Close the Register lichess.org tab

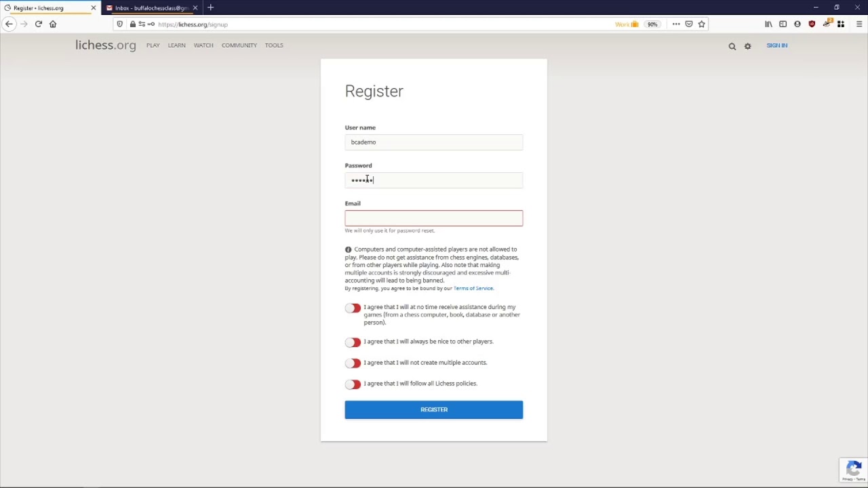(94, 8)
